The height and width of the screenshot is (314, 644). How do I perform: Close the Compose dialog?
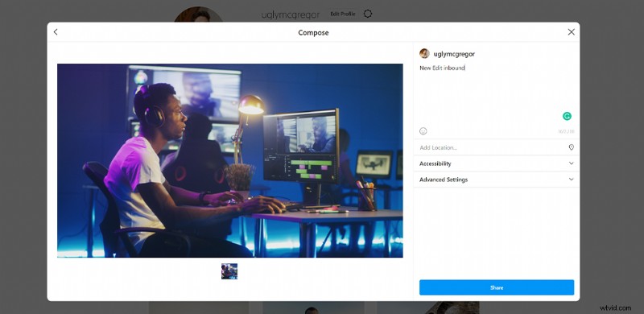pyautogui.click(x=571, y=32)
